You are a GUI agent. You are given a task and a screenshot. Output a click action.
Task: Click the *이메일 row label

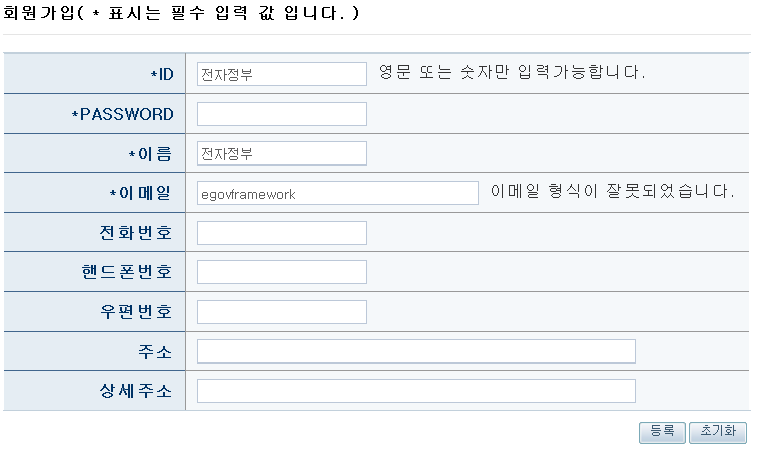(x=140, y=193)
